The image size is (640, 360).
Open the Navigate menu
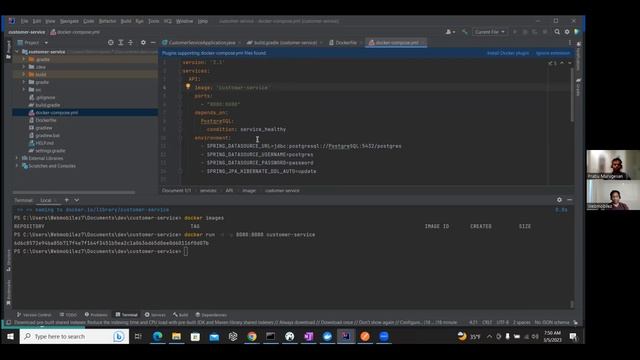click(x=69, y=21)
